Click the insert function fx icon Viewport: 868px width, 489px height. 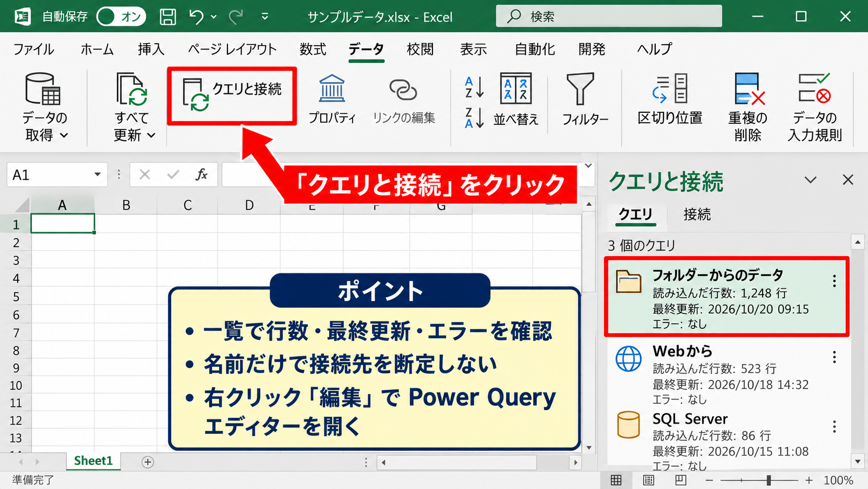click(x=201, y=175)
